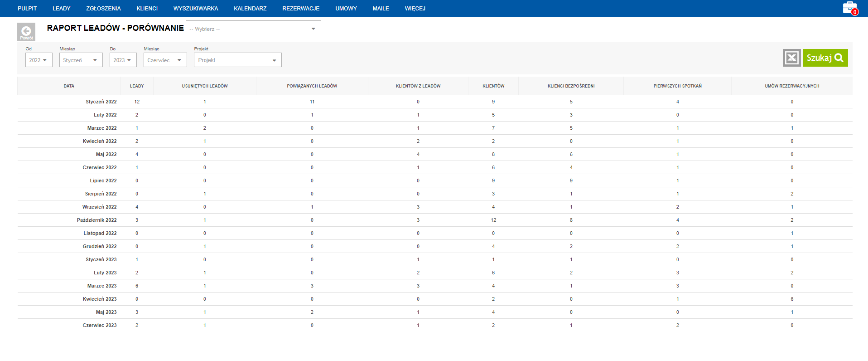Select the Listopad 2022 row label

100,234
